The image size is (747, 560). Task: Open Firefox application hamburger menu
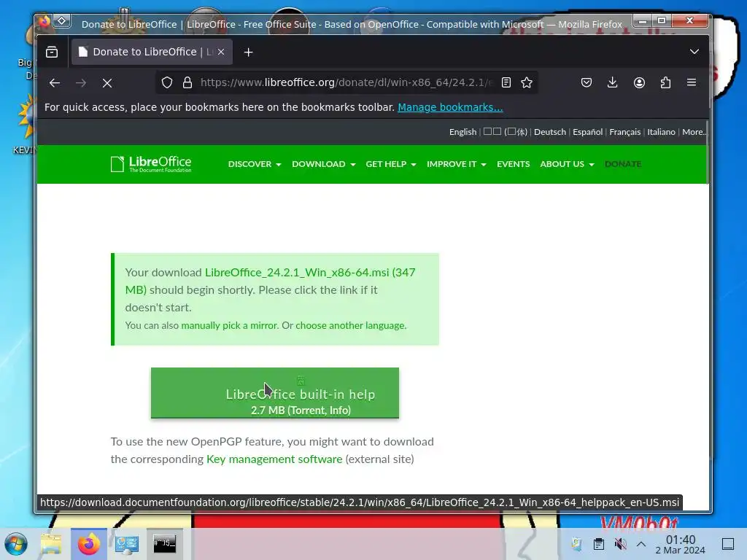692,82
